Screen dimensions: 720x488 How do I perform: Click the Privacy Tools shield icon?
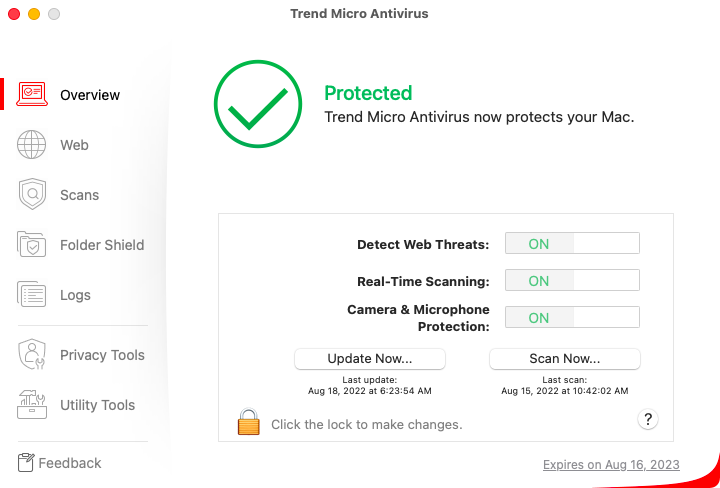pyautogui.click(x=32, y=355)
